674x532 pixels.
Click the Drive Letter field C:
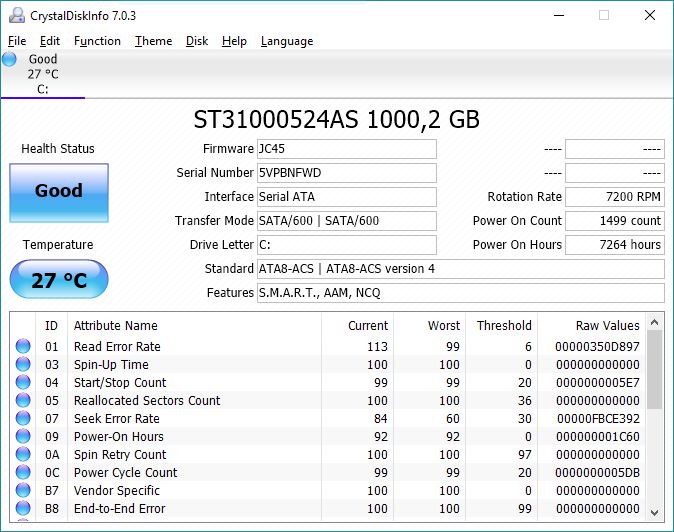[347, 245]
